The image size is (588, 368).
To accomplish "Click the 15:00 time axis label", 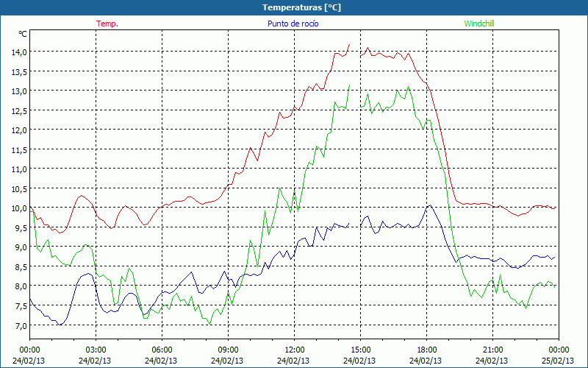I will click(360, 350).
